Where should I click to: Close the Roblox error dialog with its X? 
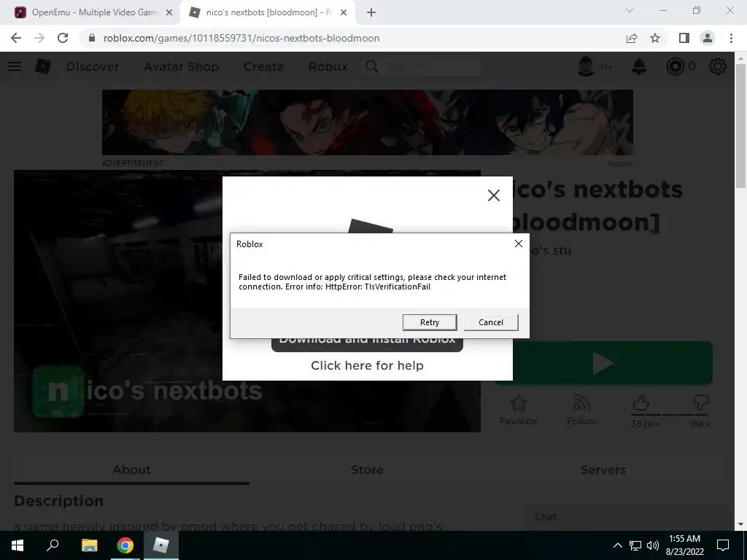pos(519,244)
